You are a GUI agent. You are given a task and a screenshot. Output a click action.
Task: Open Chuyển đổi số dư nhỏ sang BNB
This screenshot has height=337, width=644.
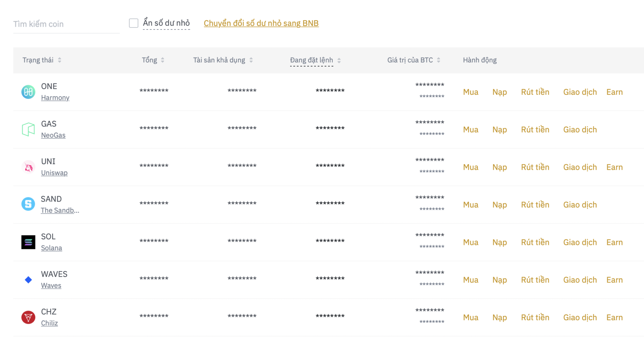point(261,23)
